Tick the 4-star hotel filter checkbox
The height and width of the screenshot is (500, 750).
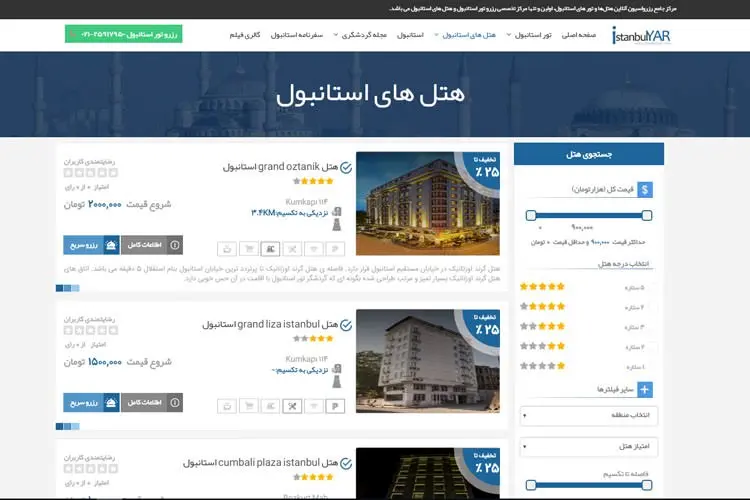click(x=652, y=307)
